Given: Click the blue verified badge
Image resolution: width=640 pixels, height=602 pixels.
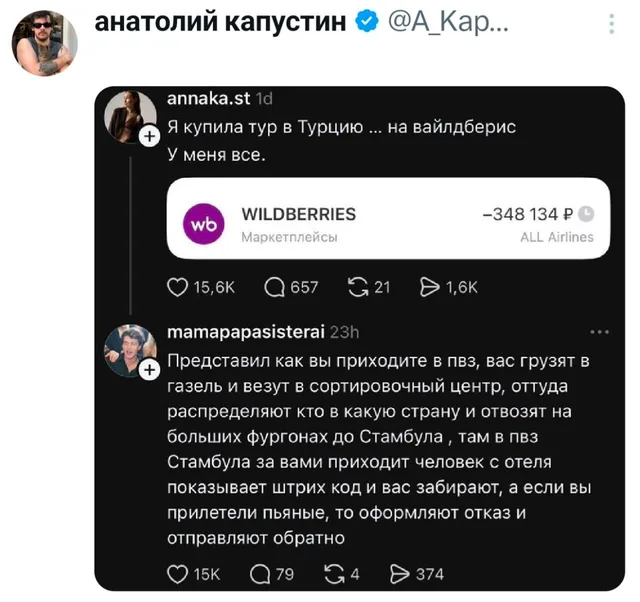Looking at the screenshot, I should 367,22.
